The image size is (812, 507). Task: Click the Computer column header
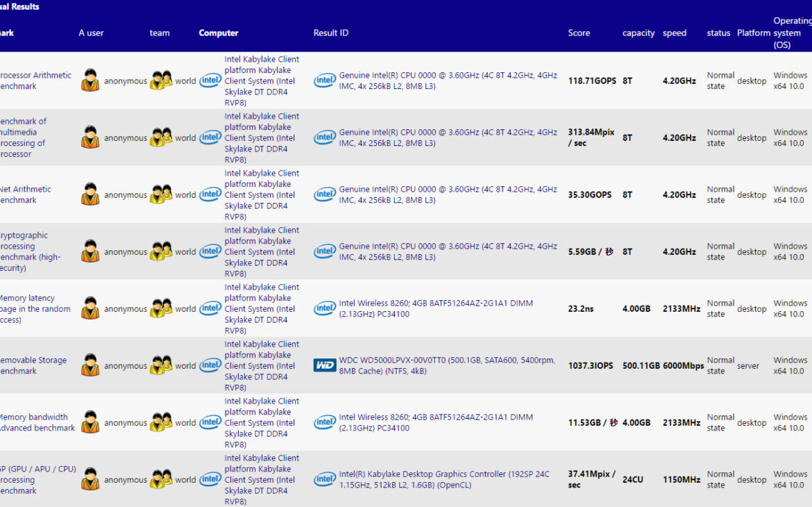point(218,33)
